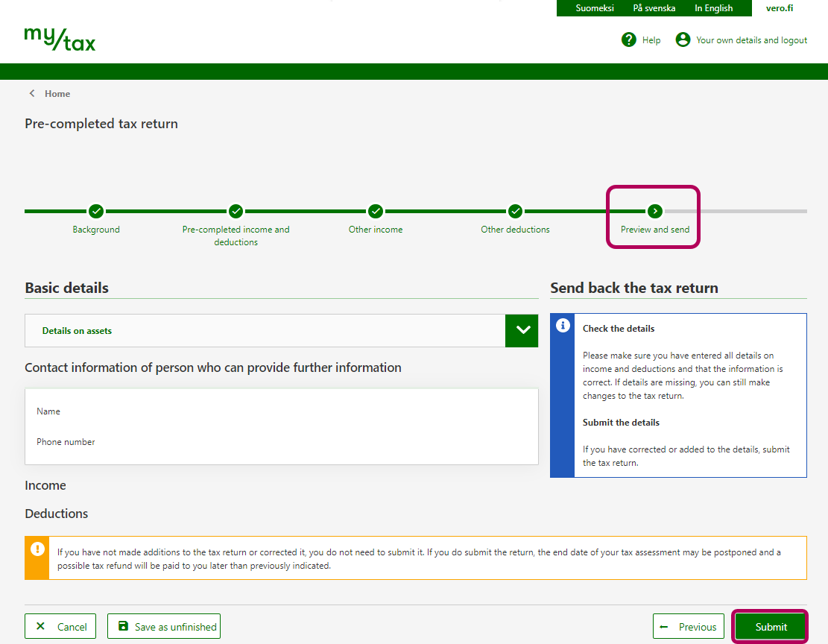The image size is (828, 644).
Task: Go back using the Home chevron arrow
Action: [32, 94]
